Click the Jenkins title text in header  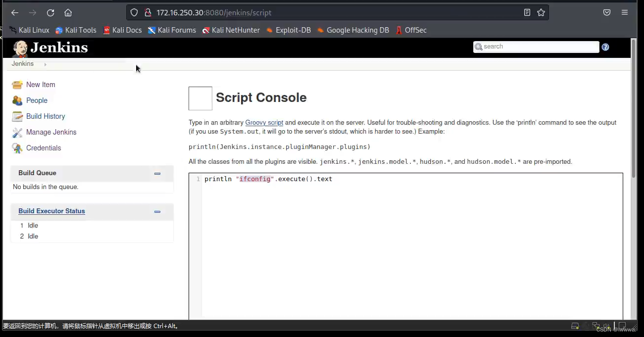click(59, 48)
